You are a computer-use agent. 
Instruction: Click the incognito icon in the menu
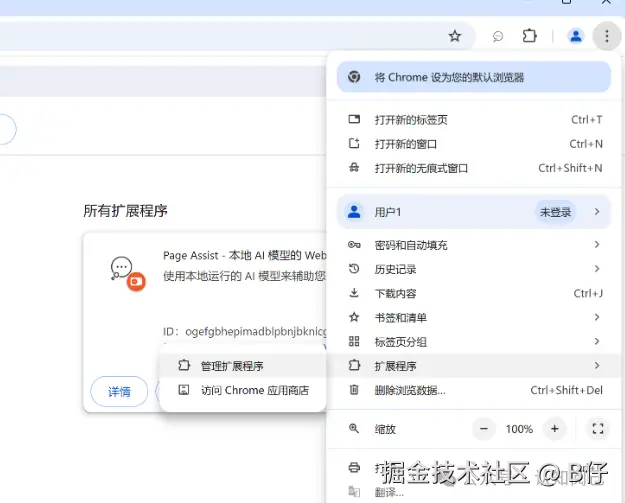tap(354, 168)
